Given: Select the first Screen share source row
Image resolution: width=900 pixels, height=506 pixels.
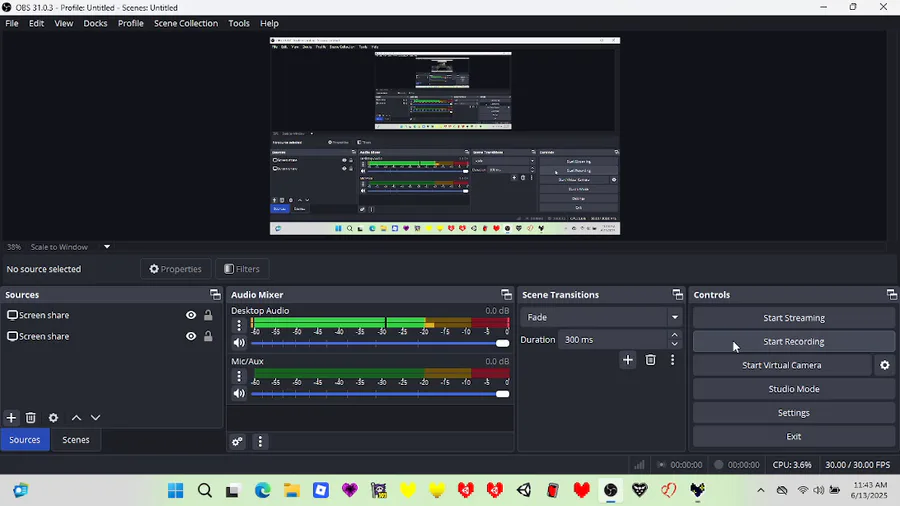Looking at the screenshot, I should click(111, 315).
